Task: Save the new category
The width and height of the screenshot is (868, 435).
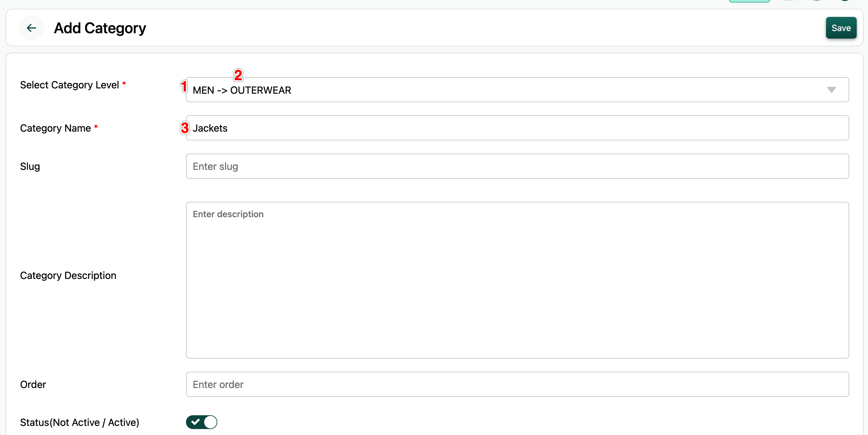Action: 841,28
